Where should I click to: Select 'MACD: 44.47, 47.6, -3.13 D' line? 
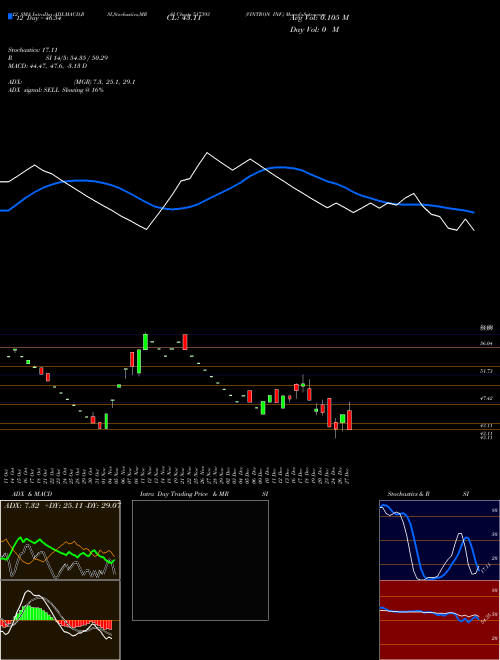pyautogui.click(x=48, y=66)
